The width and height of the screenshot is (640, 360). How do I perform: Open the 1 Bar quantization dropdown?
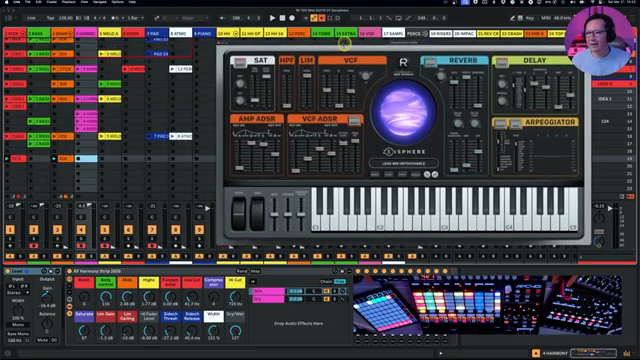coord(136,18)
